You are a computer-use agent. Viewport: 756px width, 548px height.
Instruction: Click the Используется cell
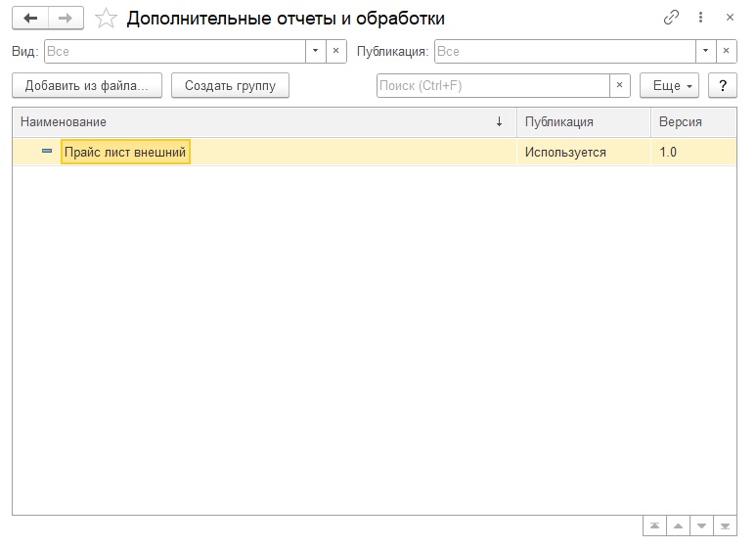(x=584, y=152)
